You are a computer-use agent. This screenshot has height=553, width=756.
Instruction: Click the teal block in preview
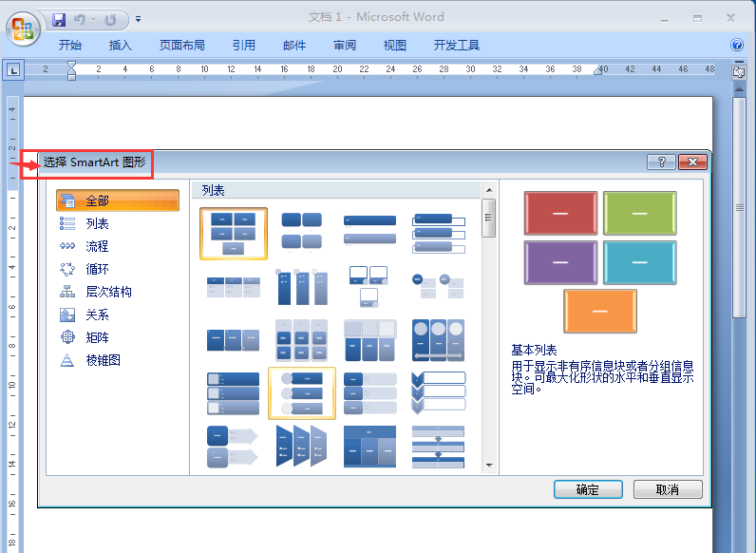click(640, 262)
